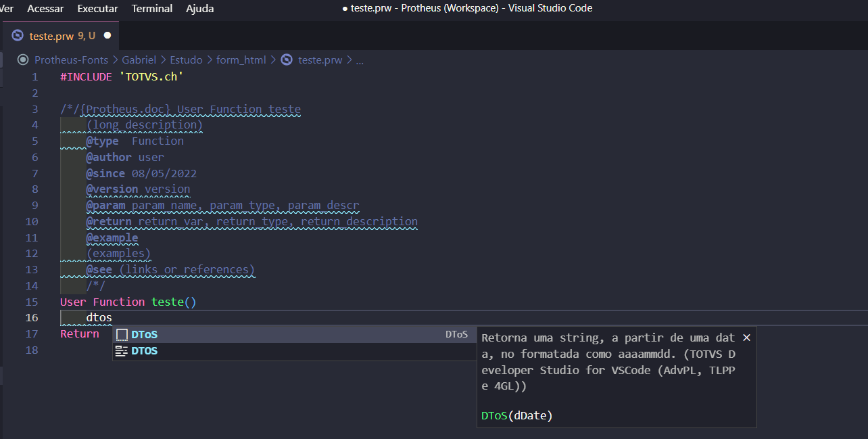Select the DTOS snippet entry
The image size is (868, 439).
pos(143,350)
